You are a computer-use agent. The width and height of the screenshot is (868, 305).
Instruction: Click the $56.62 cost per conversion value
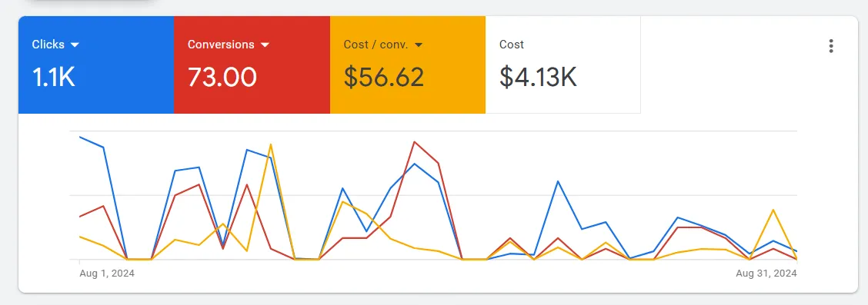[384, 78]
